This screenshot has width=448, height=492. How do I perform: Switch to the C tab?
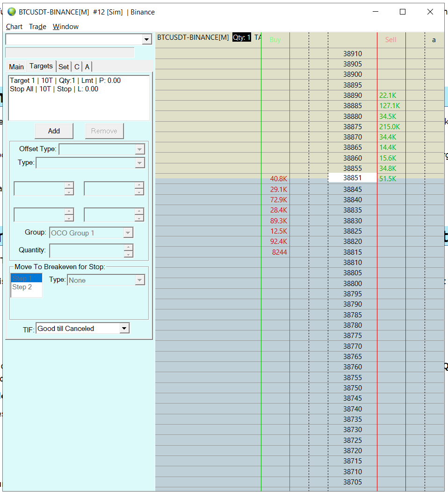click(77, 67)
